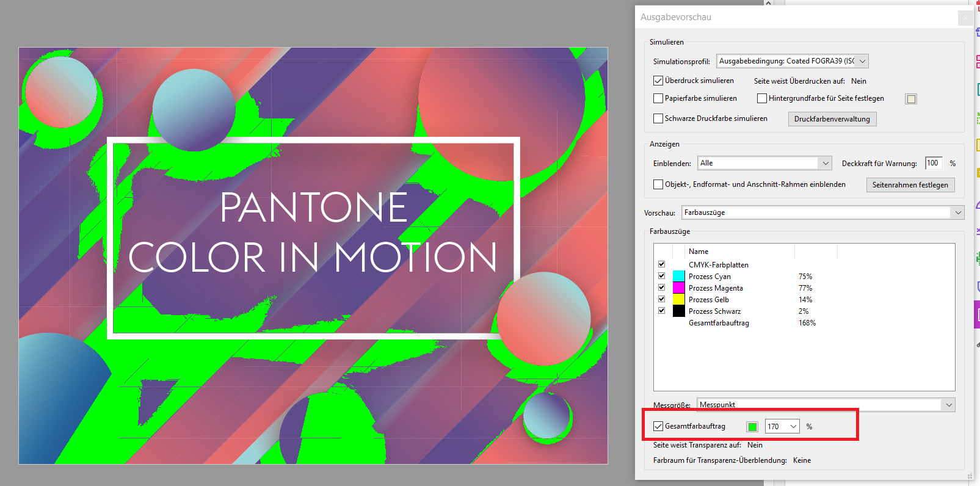Click the green warning color swatch
Image resolution: width=980 pixels, height=486 pixels.
[753, 427]
